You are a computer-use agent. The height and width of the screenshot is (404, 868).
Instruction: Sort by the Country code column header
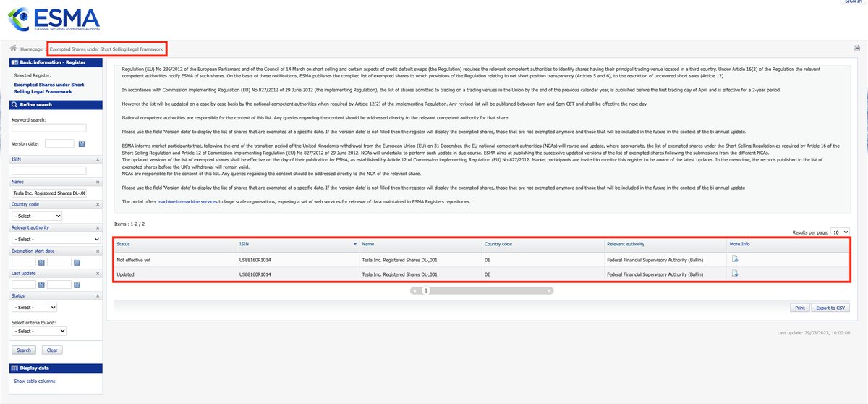pyautogui.click(x=498, y=244)
